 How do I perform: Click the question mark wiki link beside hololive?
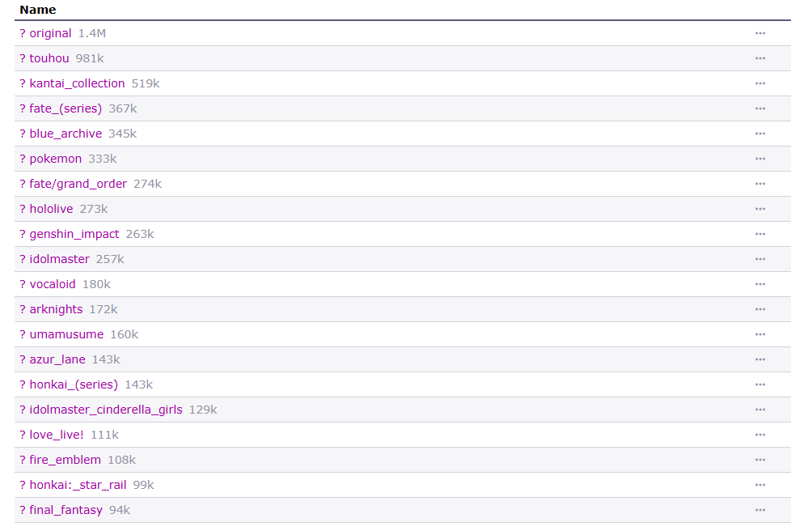pos(23,209)
